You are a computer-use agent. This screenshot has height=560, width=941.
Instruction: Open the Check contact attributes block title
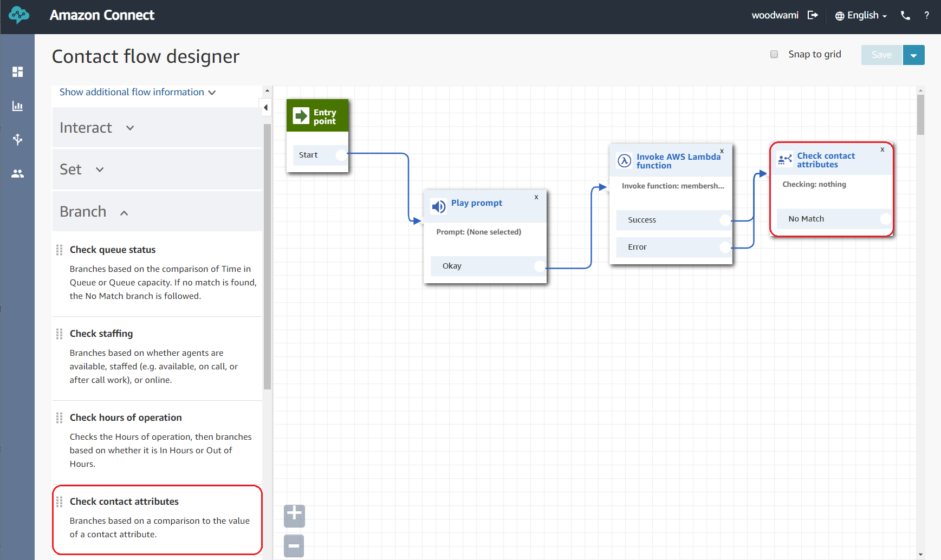click(826, 160)
